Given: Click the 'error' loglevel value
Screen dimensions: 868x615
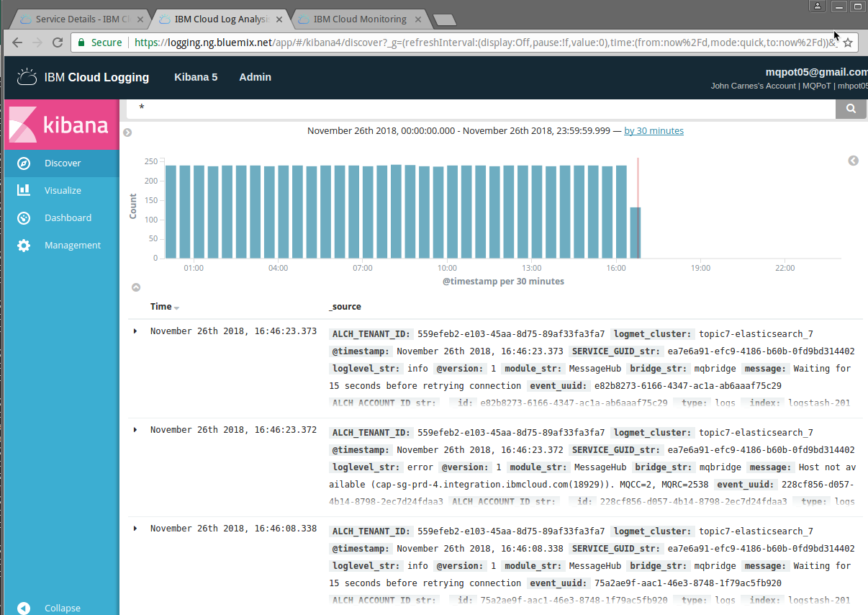Looking at the screenshot, I should pos(420,467).
